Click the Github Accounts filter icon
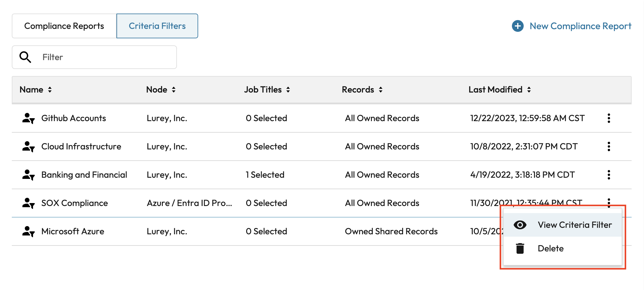 coord(28,118)
